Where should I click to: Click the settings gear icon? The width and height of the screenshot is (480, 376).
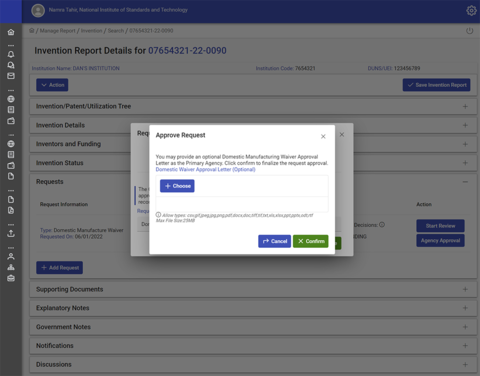471,11
